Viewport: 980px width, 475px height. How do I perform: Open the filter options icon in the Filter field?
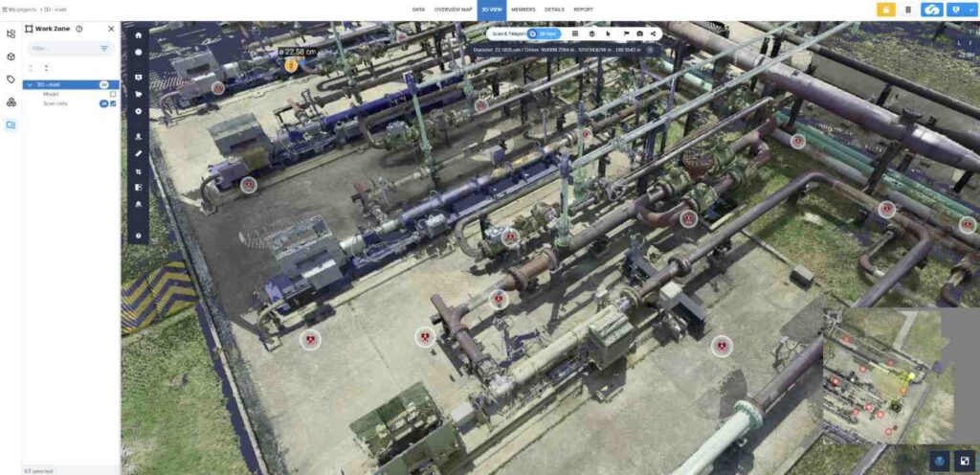(104, 48)
